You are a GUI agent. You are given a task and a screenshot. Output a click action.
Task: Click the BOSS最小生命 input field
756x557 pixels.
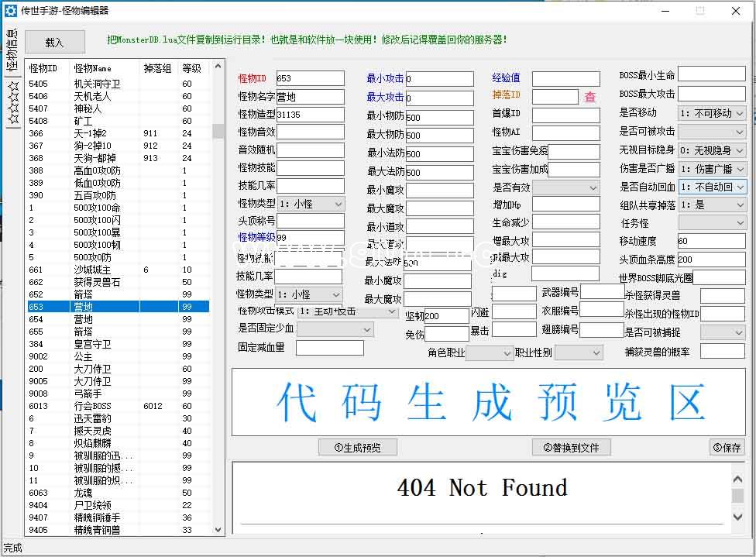click(712, 74)
